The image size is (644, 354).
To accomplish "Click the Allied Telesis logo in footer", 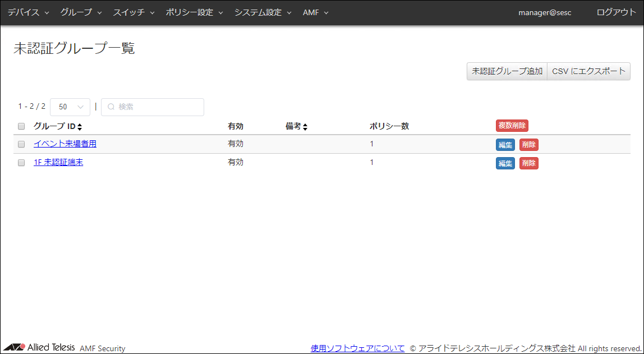I will pyautogui.click(x=39, y=347).
